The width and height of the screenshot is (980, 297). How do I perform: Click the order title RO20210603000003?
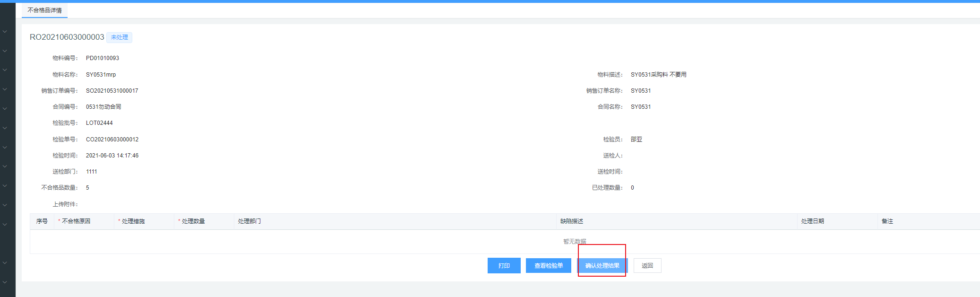coord(67,37)
